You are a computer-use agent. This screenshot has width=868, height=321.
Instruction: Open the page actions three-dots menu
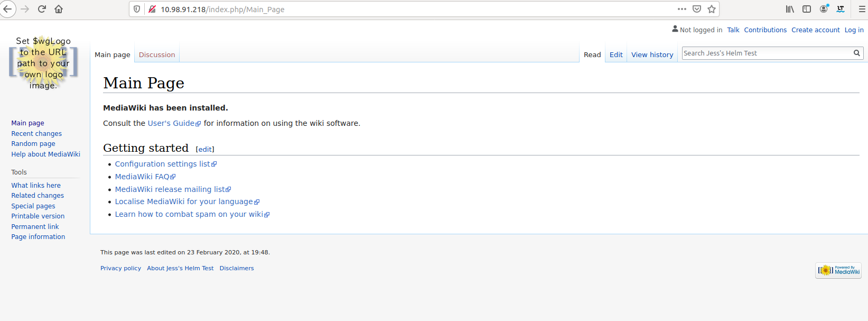(x=682, y=9)
